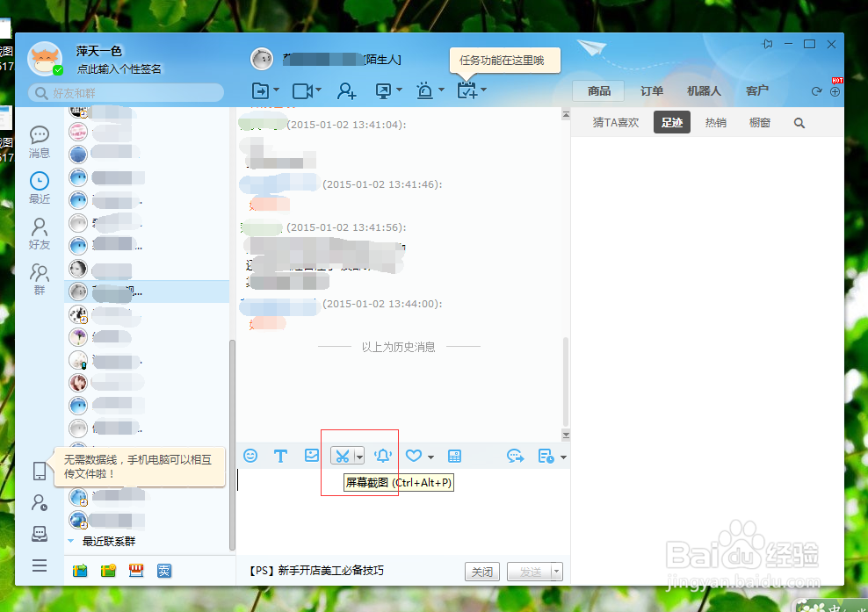Click the send file icon in chat toolbar
The height and width of the screenshot is (612, 868).
(x=260, y=90)
